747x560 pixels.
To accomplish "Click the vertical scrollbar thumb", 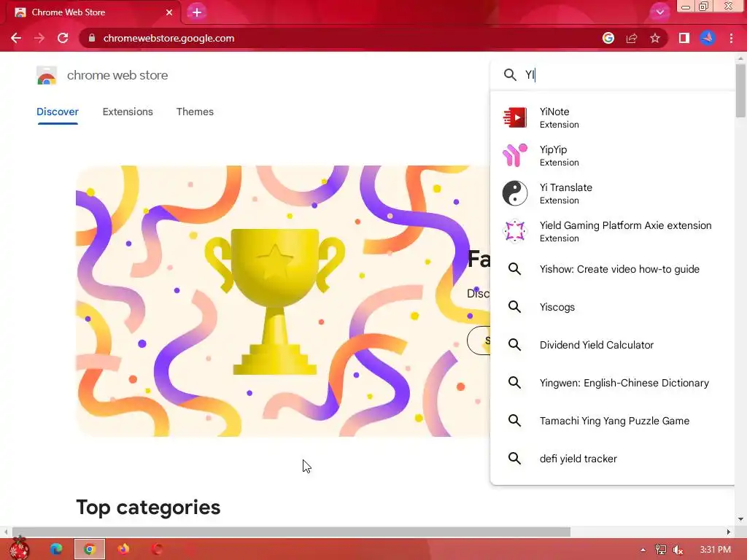I will [740, 90].
